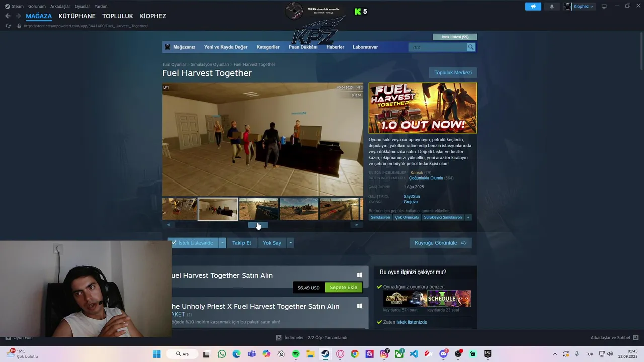
Task: Toggle the İstek Listesinde wishlist button
Action: pos(193,243)
